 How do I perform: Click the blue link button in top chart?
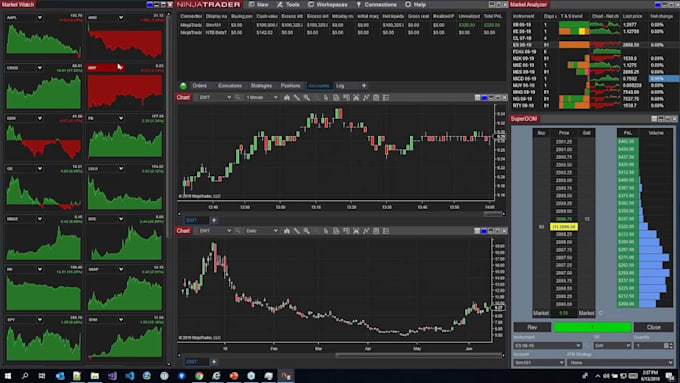[x=484, y=98]
